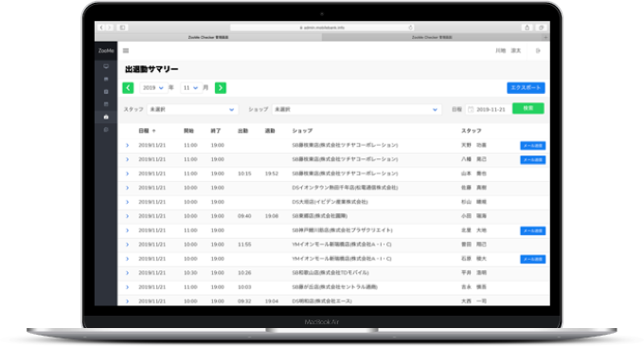Viewport: 644px width, 347px height.
Task: Click the 出退勤サマリー page title
Action: (x=152, y=69)
